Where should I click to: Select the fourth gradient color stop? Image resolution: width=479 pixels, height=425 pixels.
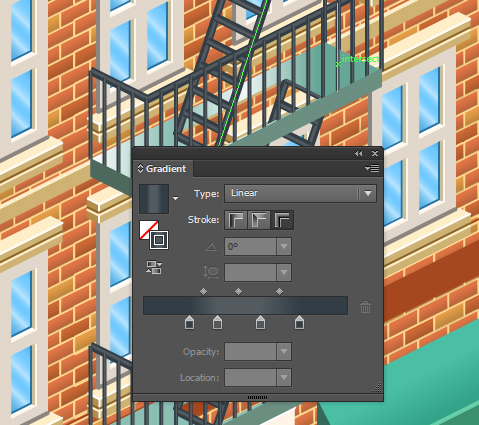tap(299, 323)
